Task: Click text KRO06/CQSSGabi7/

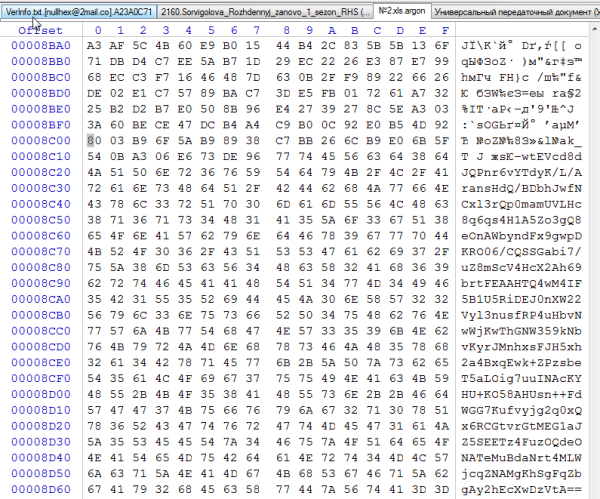Action: (x=522, y=252)
